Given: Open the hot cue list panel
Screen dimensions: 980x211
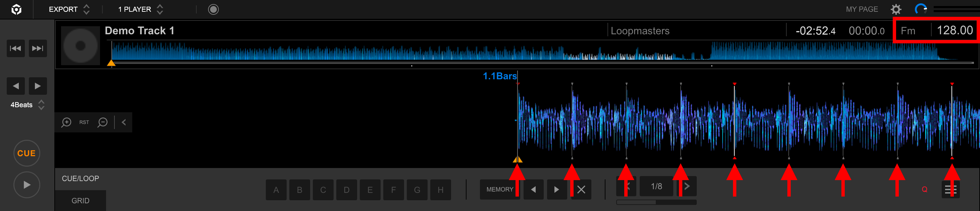Looking at the screenshot, I should coord(950,189).
